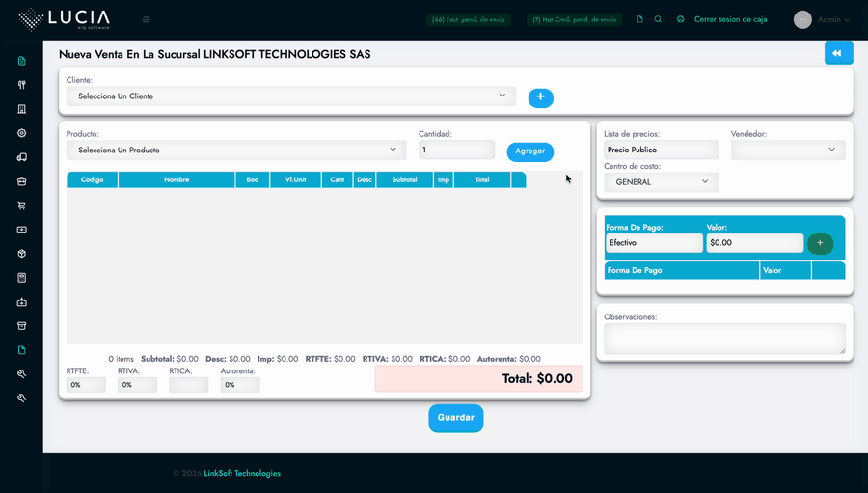This screenshot has width=868, height=493.
Task: Click the search magnifier in top bar
Action: pos(658,19)
